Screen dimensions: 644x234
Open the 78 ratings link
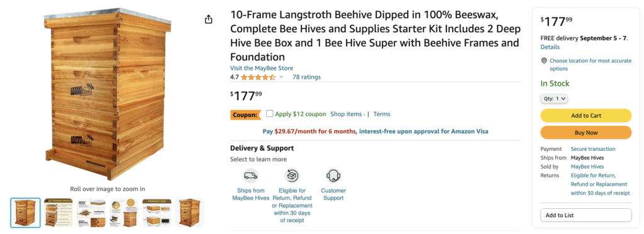click(x=306, y=77)
